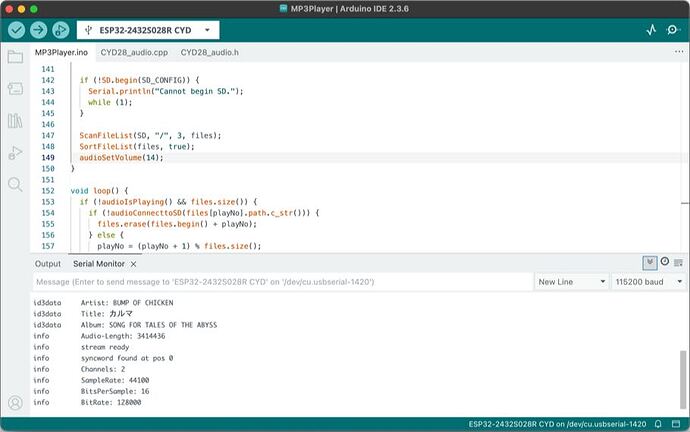Open the Serial Plotter icon
This screenshot has height=432, width=690.
point(651,30)
